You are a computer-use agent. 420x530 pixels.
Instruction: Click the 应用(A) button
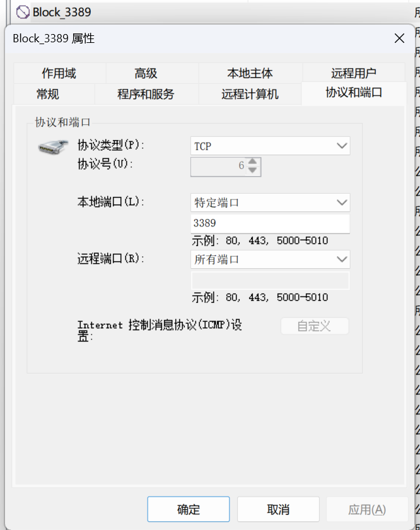pyautogui.click(x=367, y=509)
